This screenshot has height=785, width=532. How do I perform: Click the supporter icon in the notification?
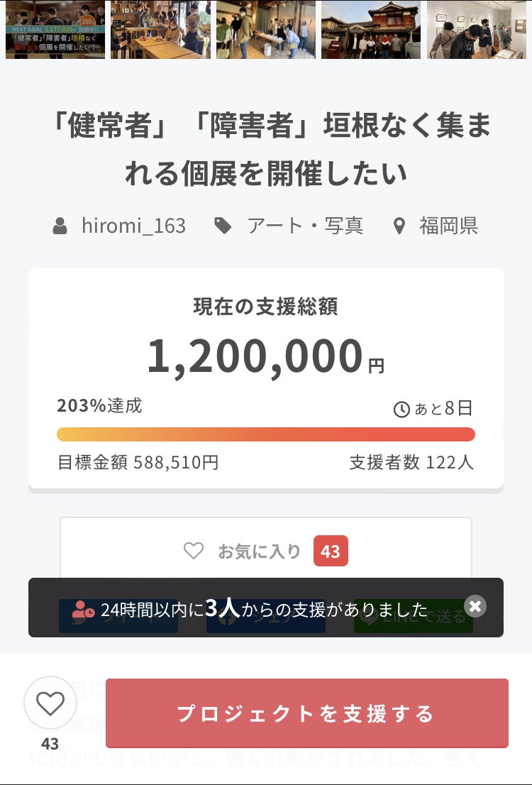[x=84, y=609]
